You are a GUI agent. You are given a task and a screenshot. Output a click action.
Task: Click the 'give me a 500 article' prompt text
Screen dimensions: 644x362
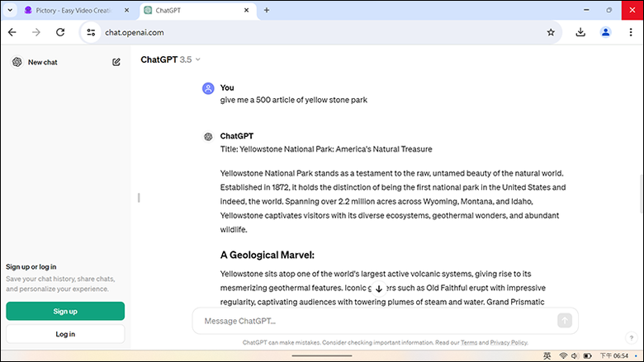tap(294, 100)
